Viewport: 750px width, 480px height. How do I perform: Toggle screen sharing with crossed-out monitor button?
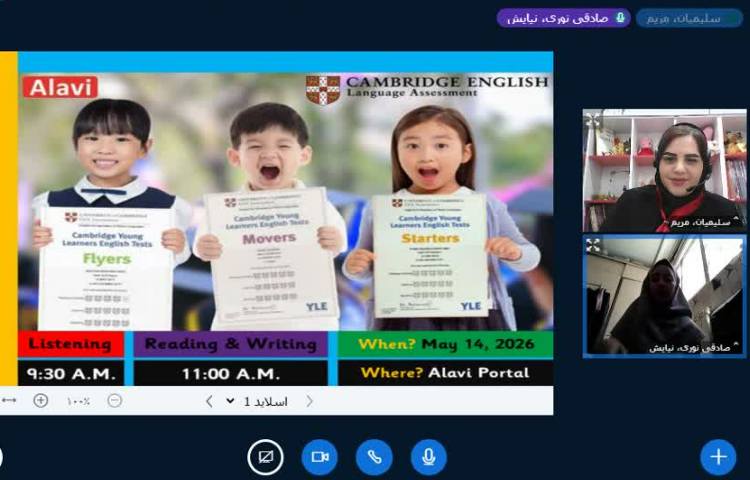point(265,457)
